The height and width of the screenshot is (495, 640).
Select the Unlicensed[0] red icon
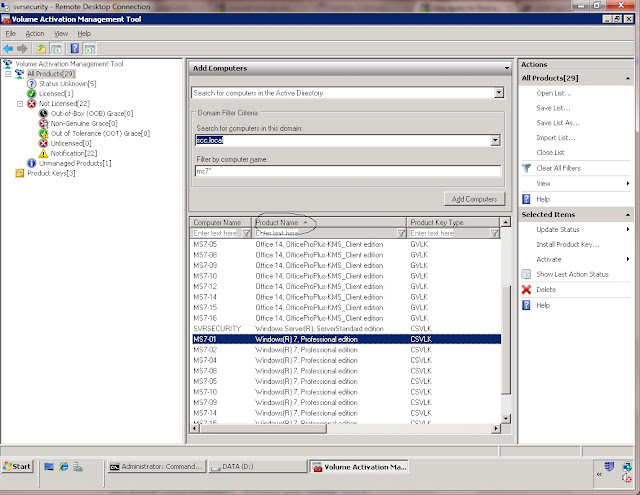[x=43, y=143]
